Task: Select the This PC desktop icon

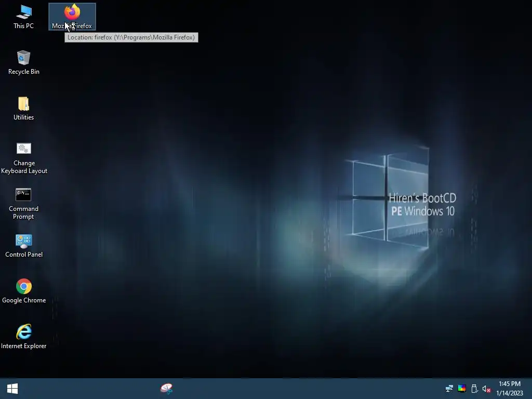Action: [23, 17]
